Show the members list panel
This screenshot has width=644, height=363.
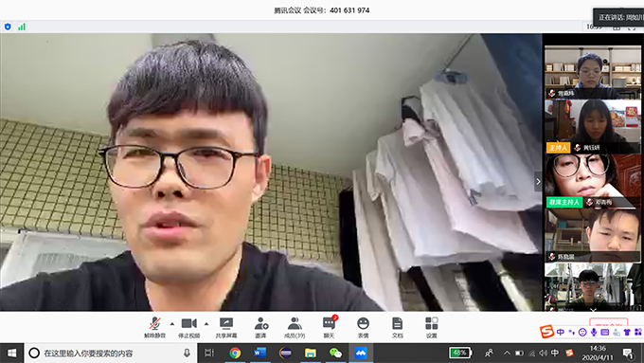(295, 328)
